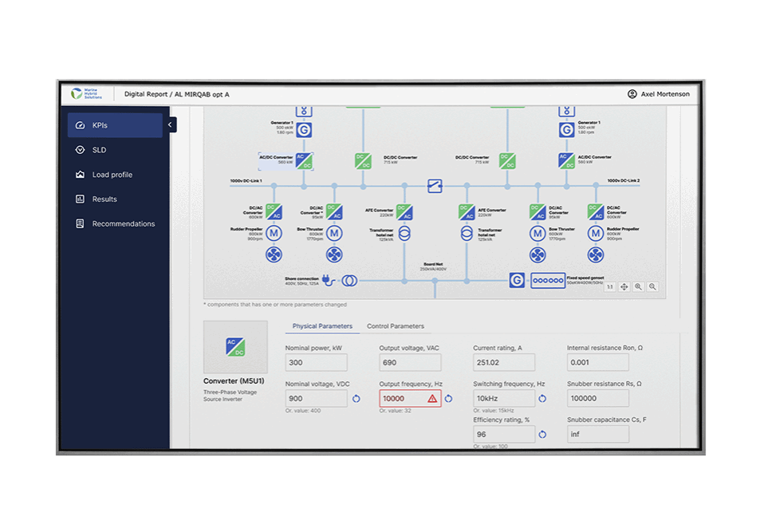Click the Converter (M5U1) thumbnail image
This screenshot has width=760, height=532.
[x=235, y=347]
